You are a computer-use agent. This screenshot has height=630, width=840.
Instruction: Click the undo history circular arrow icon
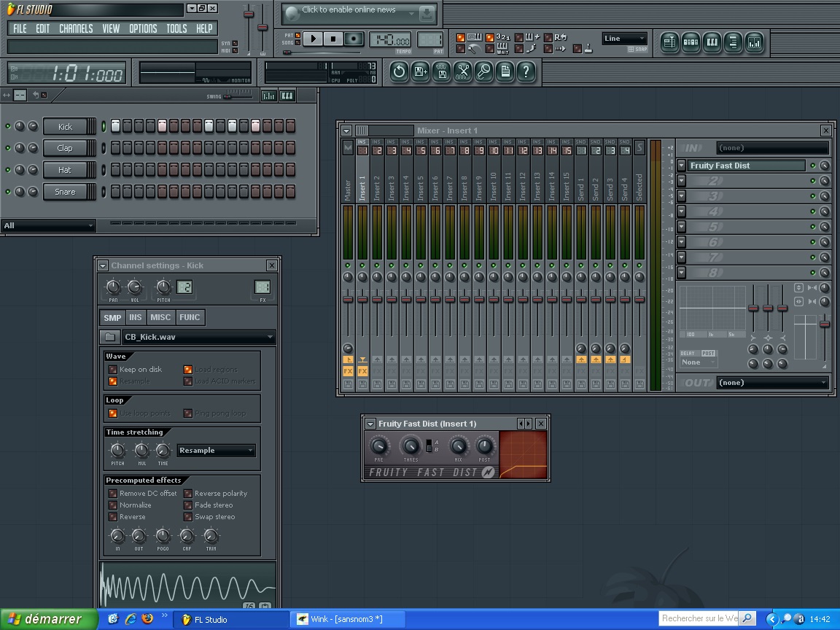coord(399,71)
